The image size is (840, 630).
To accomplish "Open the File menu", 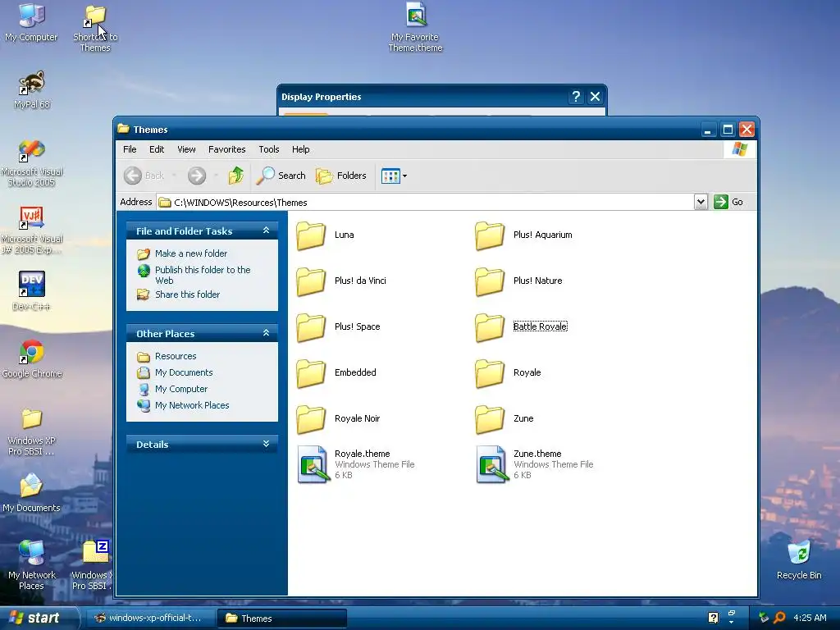I will coord(130,149).
